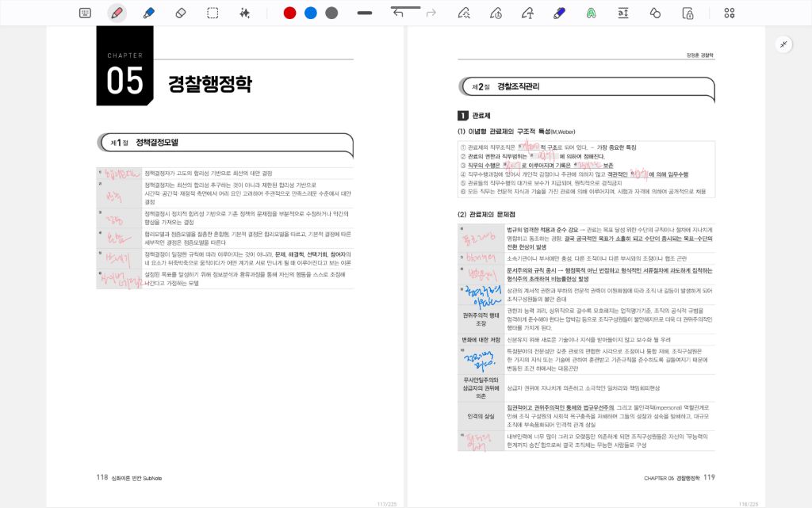The image size is (812, 508).
Task: Click the left page counter 117/225
Action: click(x=386, y=504)
